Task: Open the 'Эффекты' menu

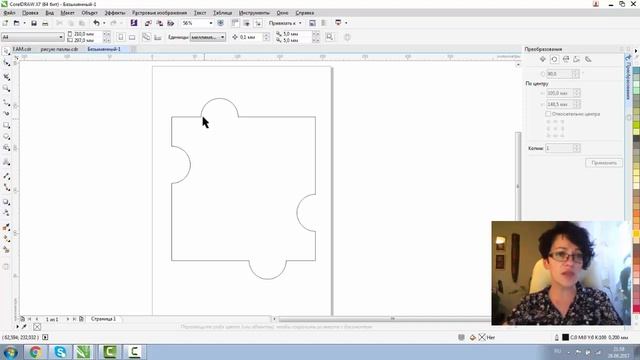Action: click(115, 13)
